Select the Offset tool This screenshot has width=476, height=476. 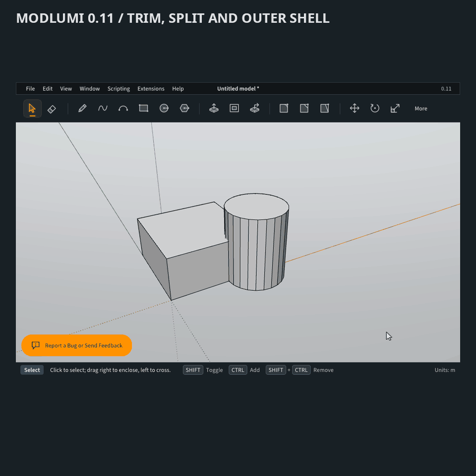234,108
